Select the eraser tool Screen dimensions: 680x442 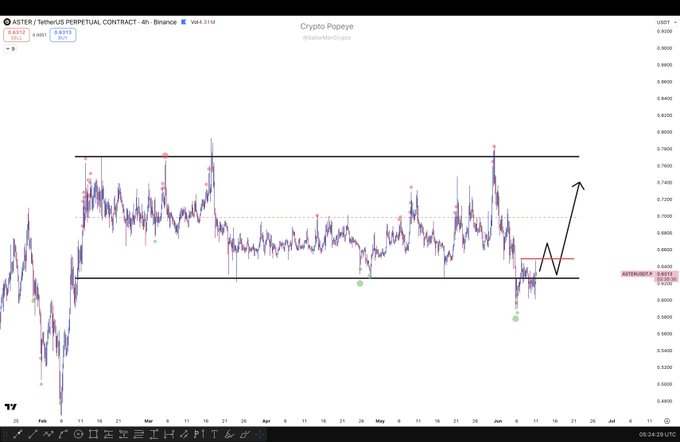(x=229, y=434)
